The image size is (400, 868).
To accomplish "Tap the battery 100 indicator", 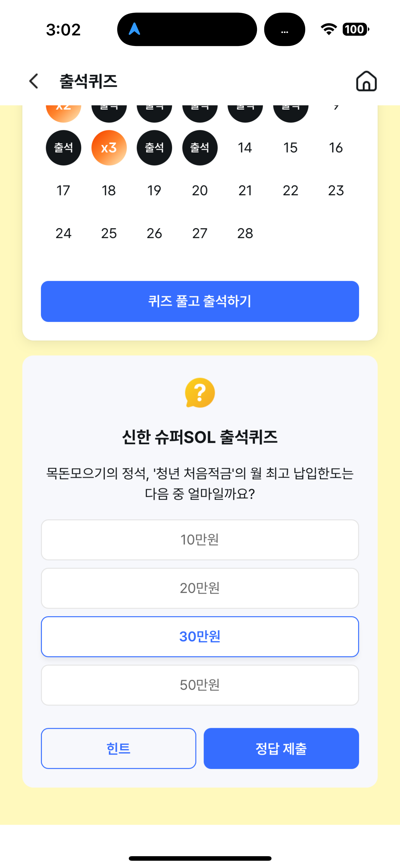I will point(356,29).
